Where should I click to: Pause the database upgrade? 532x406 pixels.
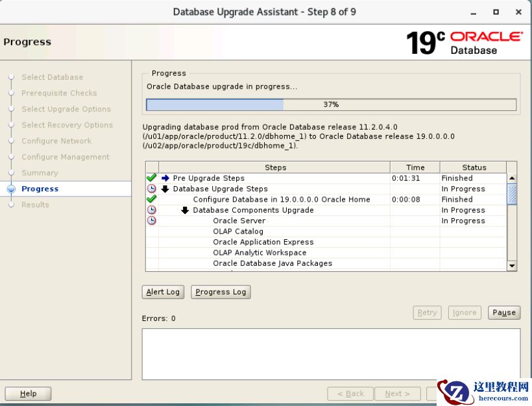[x=504, y=313]
